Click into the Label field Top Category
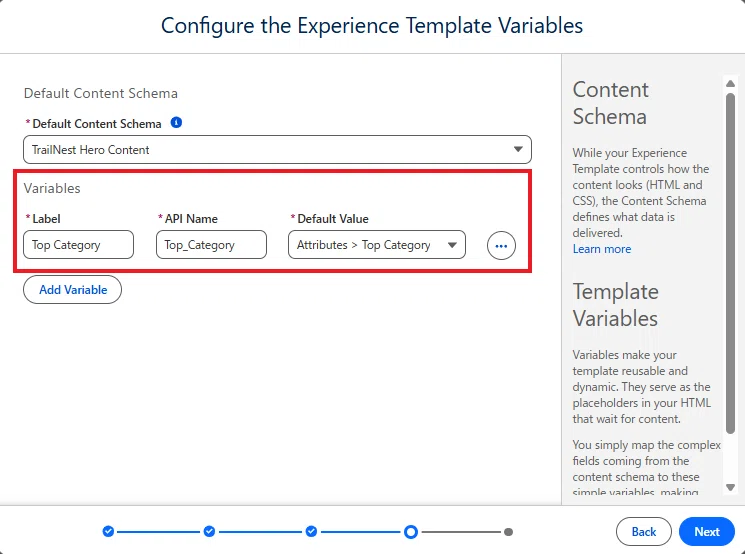 (x=78, y=245)
